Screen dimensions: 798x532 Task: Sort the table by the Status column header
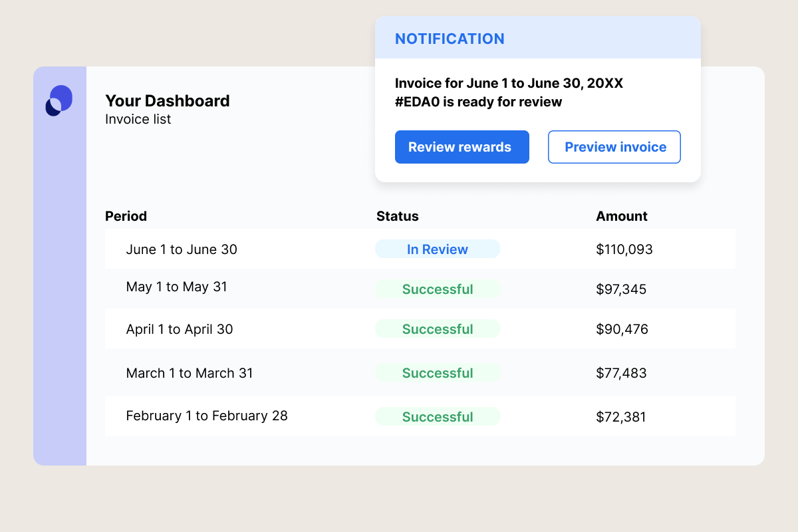pos(397,216)
